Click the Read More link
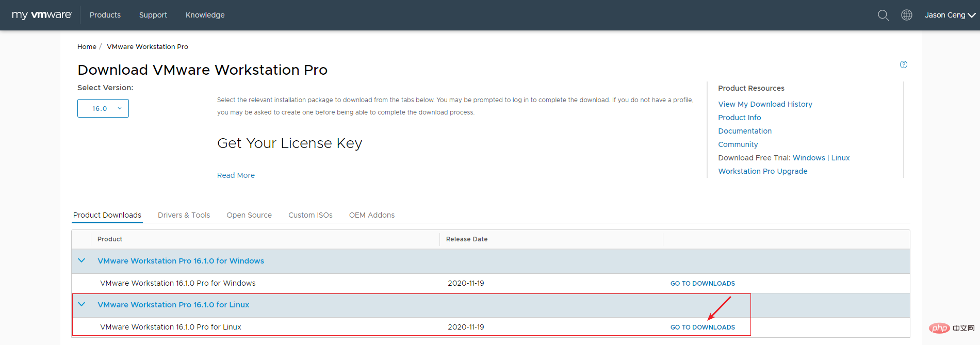 236,175
